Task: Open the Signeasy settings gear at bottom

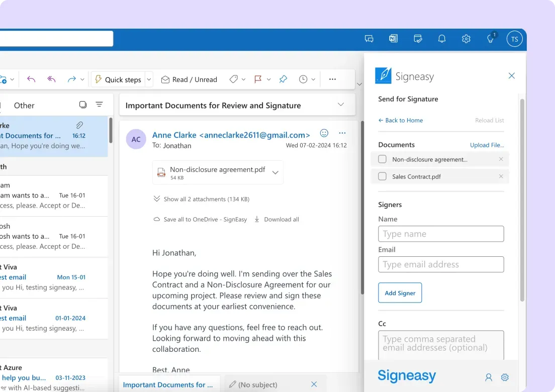Action: pyautogui.click(x=505, y=376)
